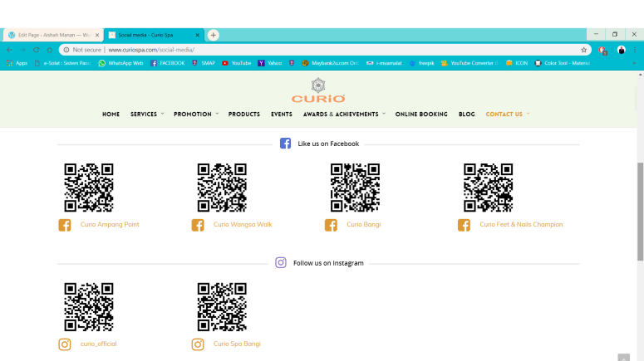Click QR code above Curio Wangsa Walk
644x361 pixels.
(x=222, y=188)
